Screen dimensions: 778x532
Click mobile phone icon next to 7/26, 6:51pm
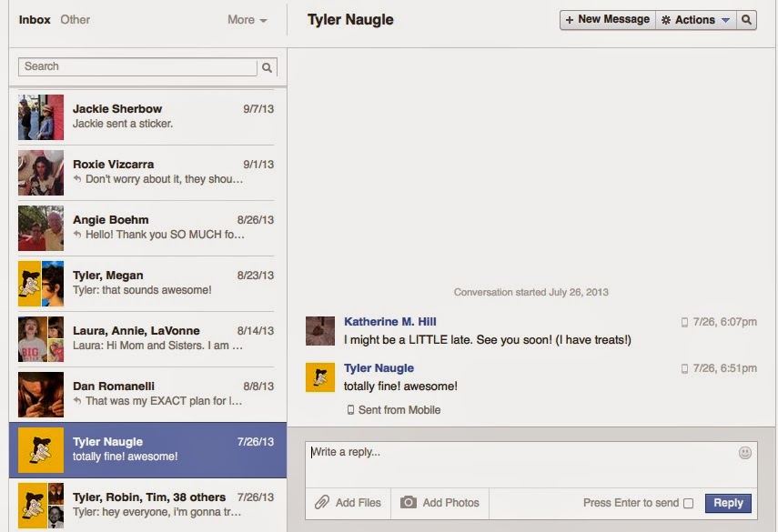[x=684, y=368]
